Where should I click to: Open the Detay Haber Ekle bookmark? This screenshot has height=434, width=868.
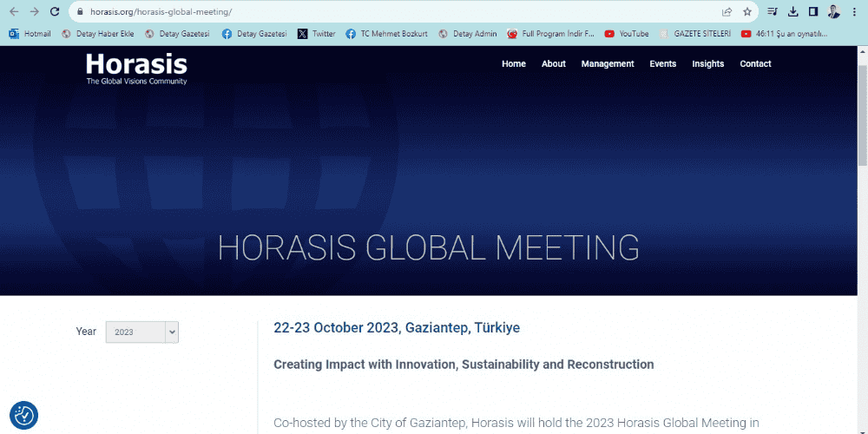(x=98, y=34)
